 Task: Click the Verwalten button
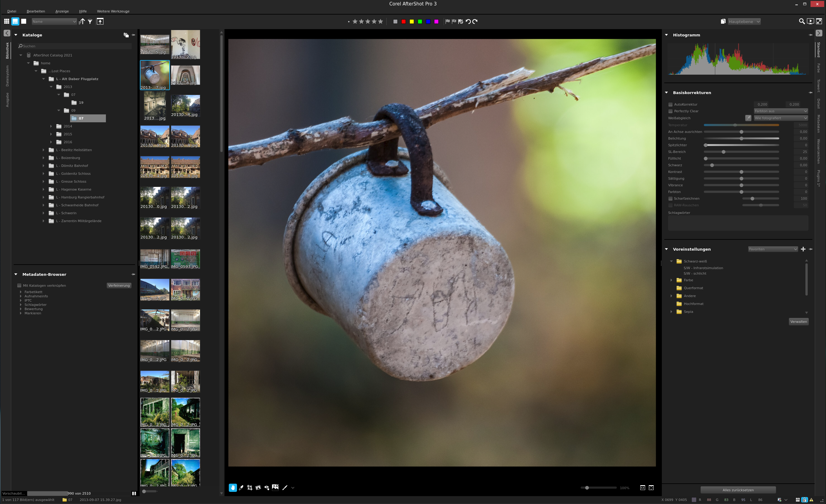pos(798,322)
